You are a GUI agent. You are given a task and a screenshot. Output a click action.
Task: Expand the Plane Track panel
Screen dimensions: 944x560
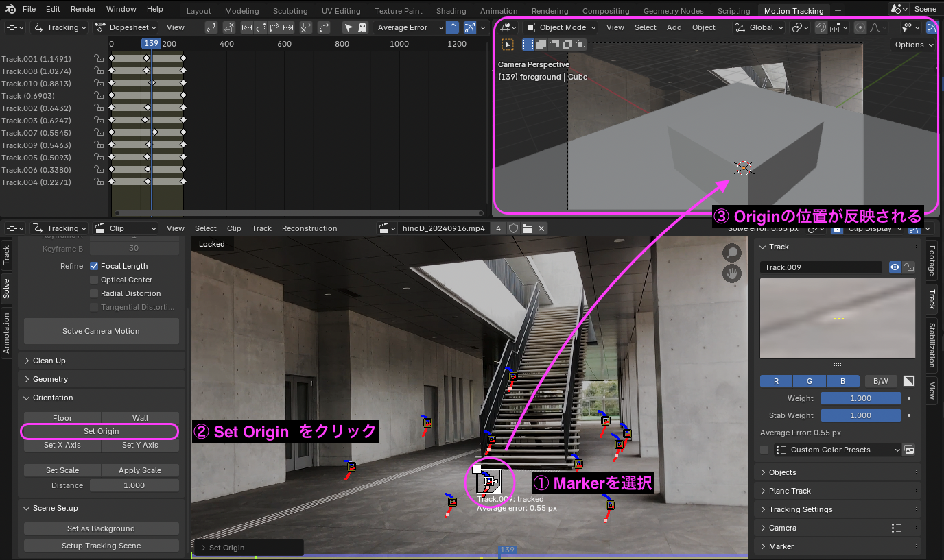(x=837, y=491)
